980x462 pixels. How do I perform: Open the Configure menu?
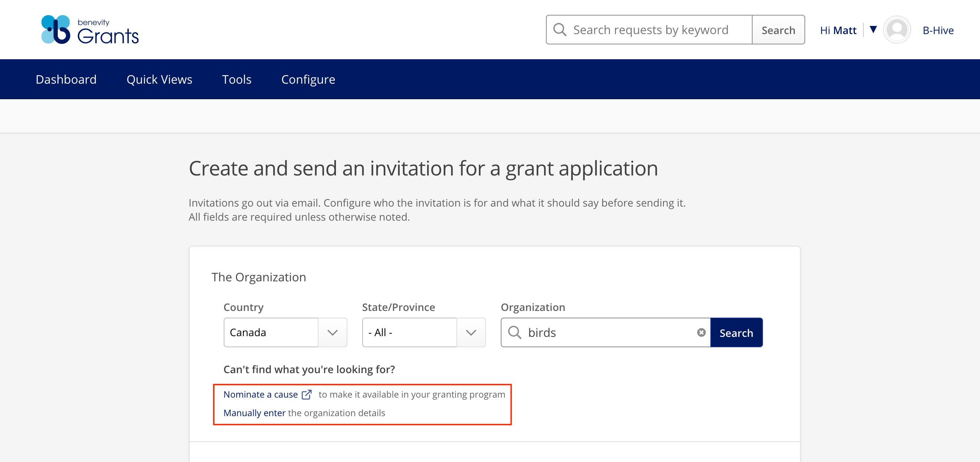coord(308,79)
